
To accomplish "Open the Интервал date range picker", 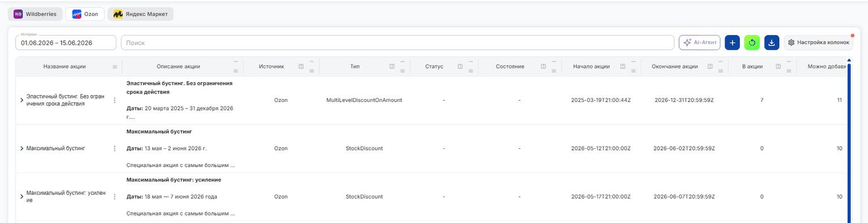I will point(66,42).
